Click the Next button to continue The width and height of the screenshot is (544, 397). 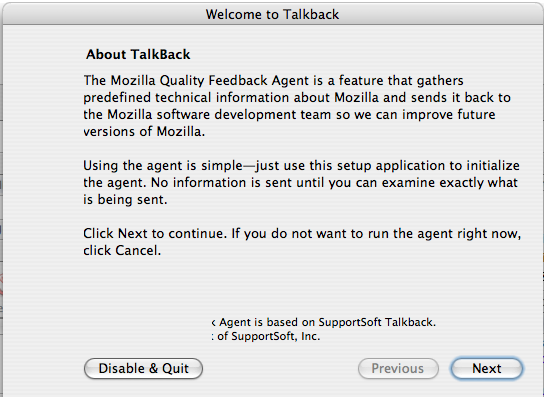click(x=486, y=368)
